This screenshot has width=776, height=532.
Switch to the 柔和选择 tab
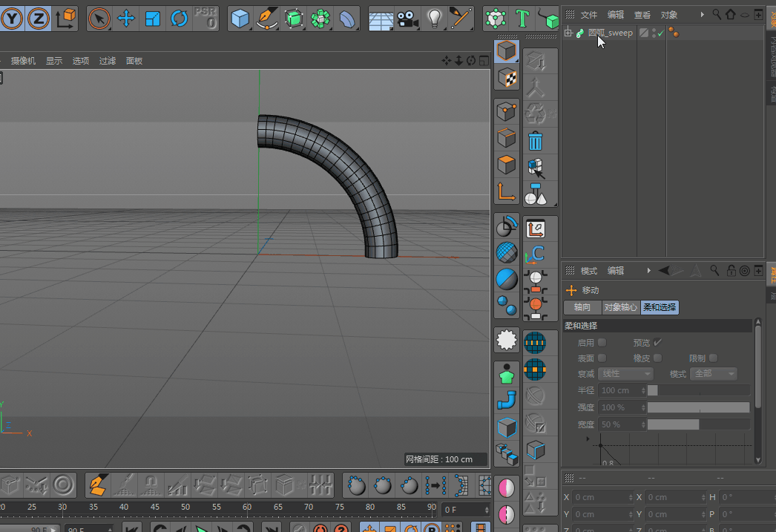pyautogui.click(x=660, y=307)
